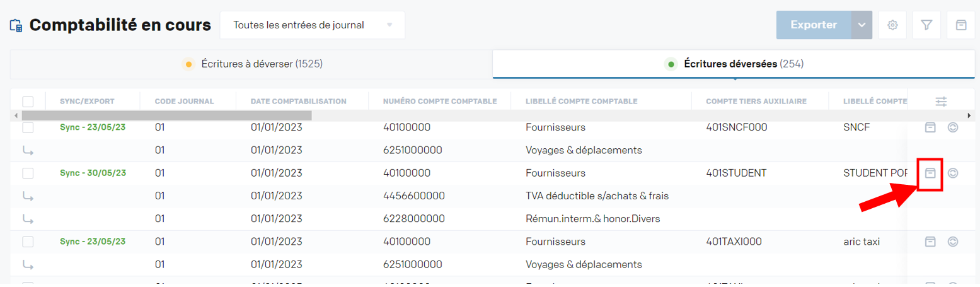Expand the Exporter button dropdown arrow

coord(861,25)
